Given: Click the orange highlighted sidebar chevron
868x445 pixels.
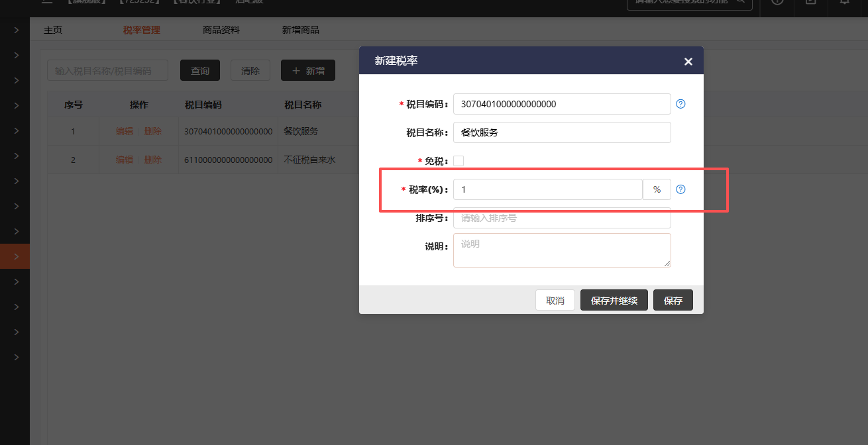Looking at the screenshot, I should click(16, 256).
